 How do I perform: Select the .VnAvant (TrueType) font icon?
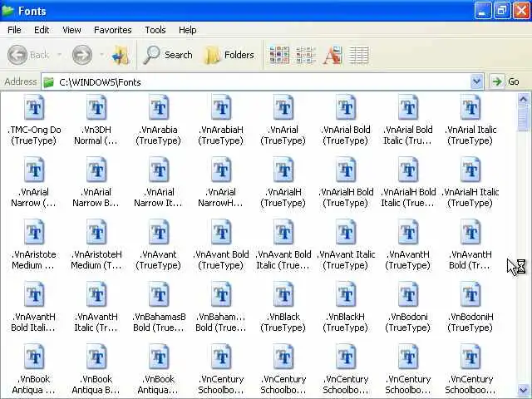159,232
